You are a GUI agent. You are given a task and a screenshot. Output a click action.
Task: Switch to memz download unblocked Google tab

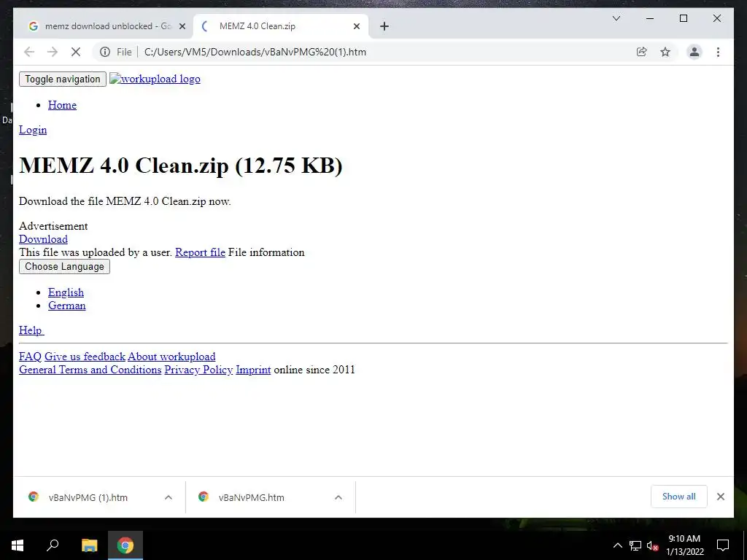tap(104, 26)
